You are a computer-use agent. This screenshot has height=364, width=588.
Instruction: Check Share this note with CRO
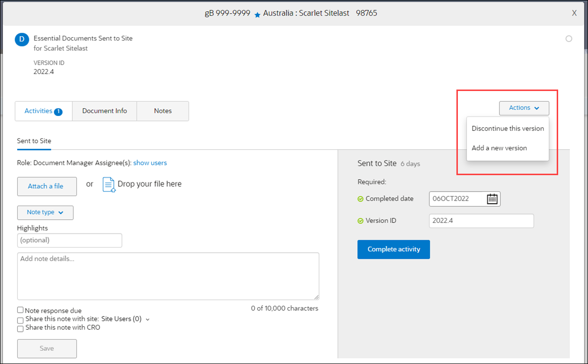[x=20, y=328]
